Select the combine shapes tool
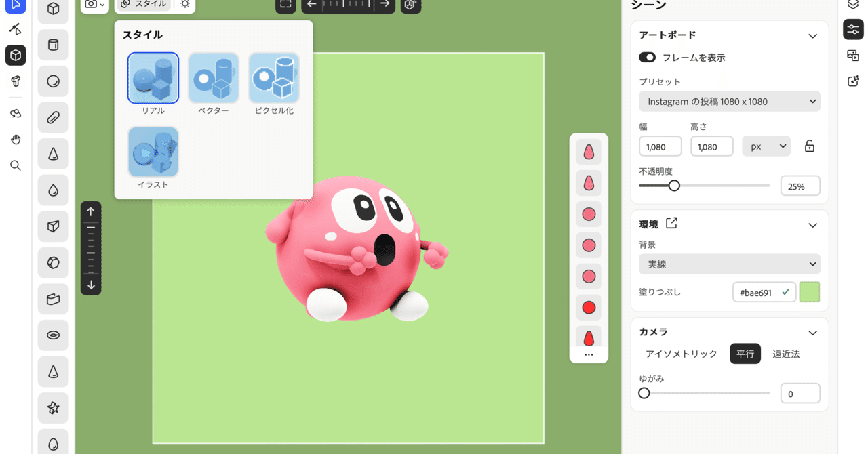Screen dimensions: 868x454 (16, 114)
